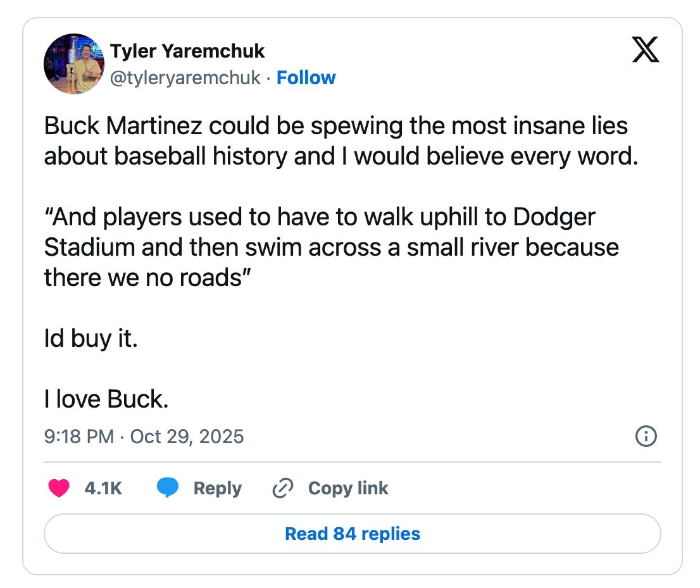Click the @tyleryaremchuk handle
The height and width of the screenshot is (588, 700).
click(185, 78)
